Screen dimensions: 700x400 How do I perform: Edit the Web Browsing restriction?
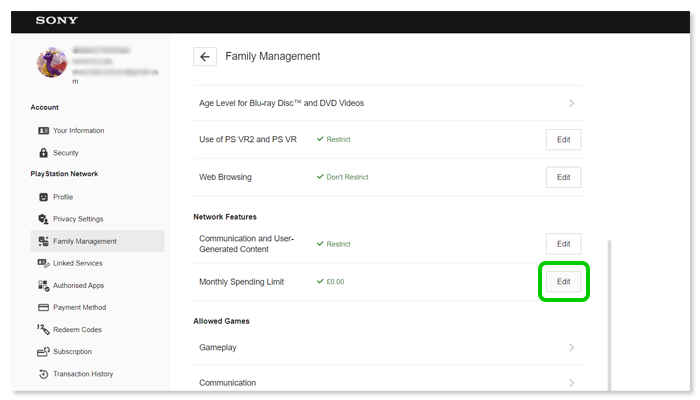[x=563, y=177]
